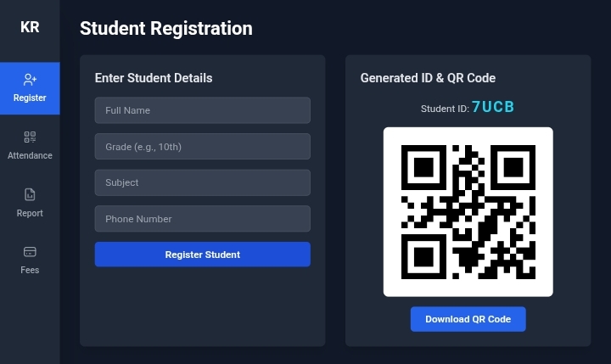Click the Report document icon
This screenshot has height=364, width=611.
(30, 194)
